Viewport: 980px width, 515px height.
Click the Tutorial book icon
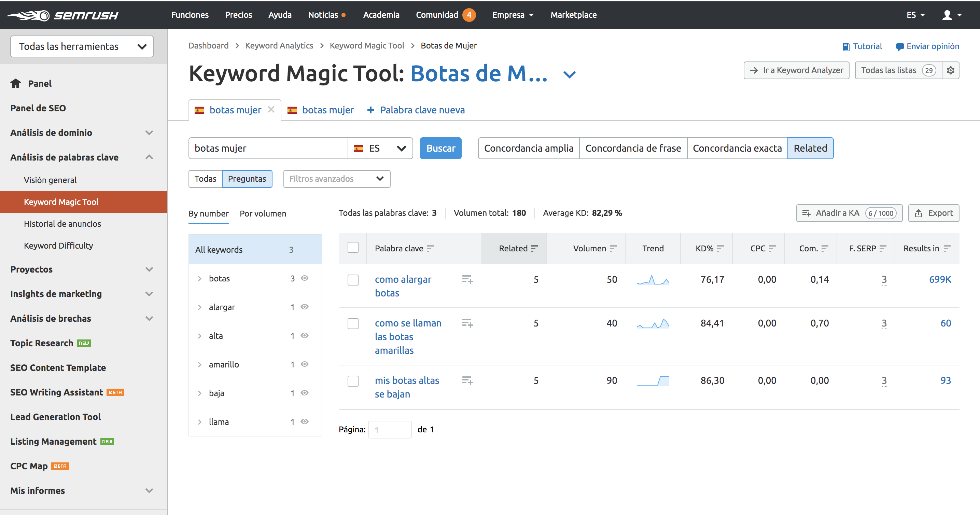coord(846,47)
